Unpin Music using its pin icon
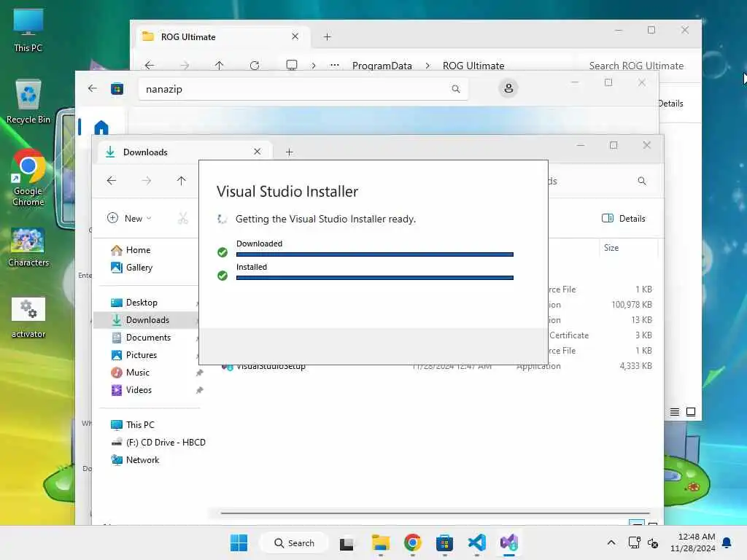747x560 pixels. coord(199,373)
